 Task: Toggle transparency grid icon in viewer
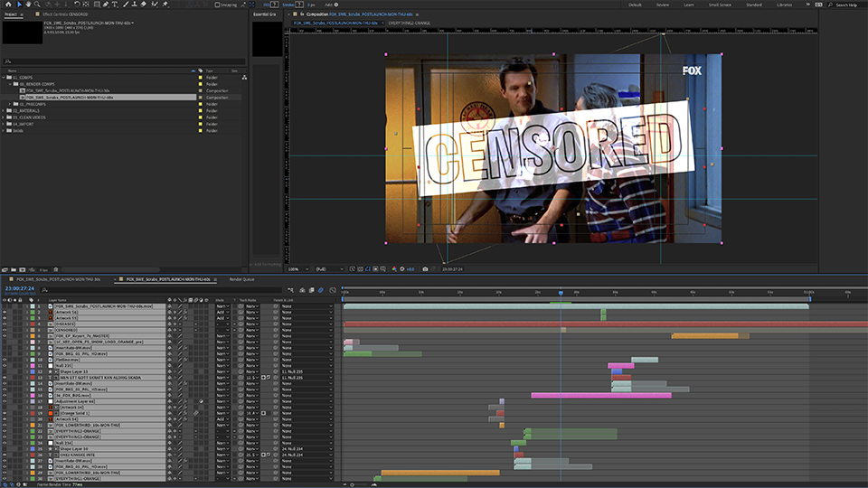click(x=361, y=269)
